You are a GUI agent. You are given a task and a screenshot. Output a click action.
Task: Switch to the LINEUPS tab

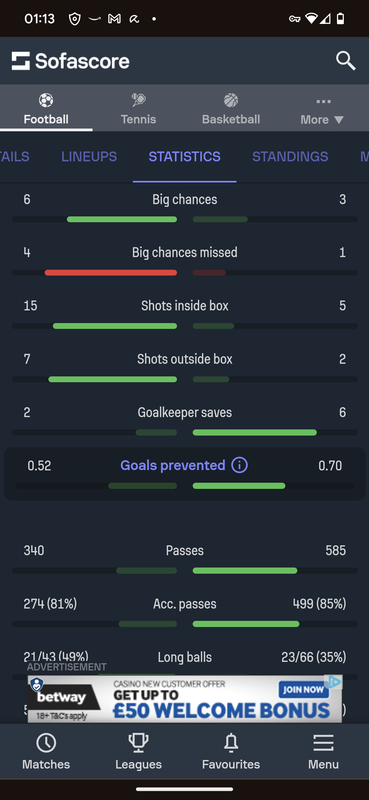[x=89, y=157]
